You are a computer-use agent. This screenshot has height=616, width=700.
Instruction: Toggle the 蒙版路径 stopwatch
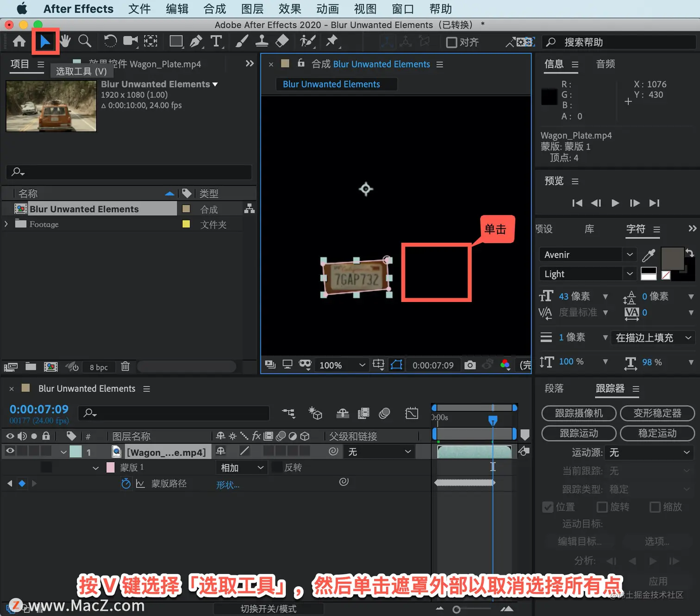(126, 484)
